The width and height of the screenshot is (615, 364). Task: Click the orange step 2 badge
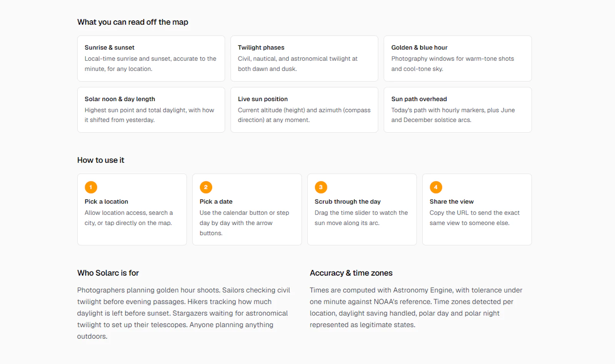point(206,187)
